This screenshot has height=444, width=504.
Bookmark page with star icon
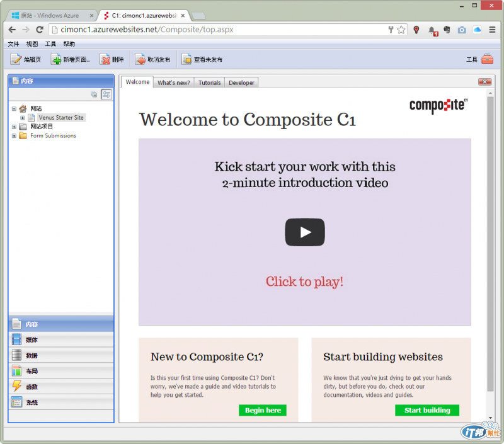point(401,30)
